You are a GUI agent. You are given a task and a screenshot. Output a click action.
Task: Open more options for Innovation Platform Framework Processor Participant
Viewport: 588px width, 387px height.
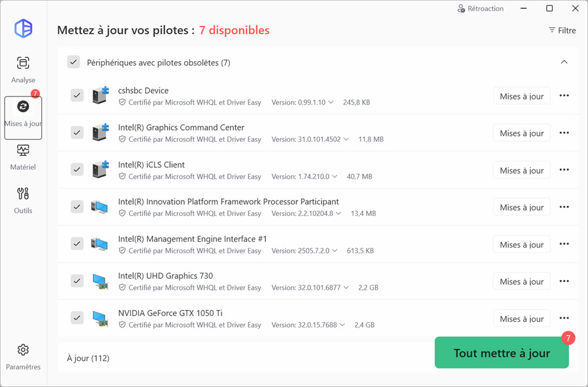564,207
